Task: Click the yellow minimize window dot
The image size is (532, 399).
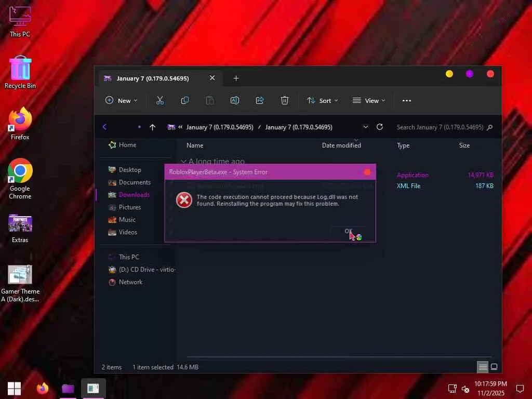Action: [449, 74]
